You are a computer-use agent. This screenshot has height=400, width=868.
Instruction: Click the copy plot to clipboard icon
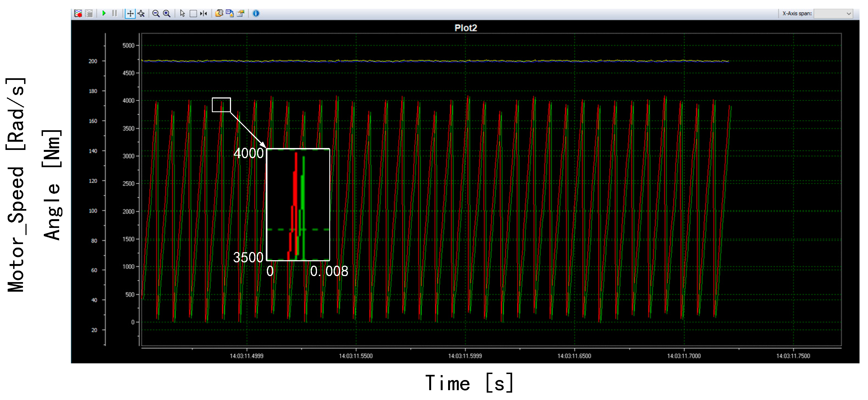(219, 13)
